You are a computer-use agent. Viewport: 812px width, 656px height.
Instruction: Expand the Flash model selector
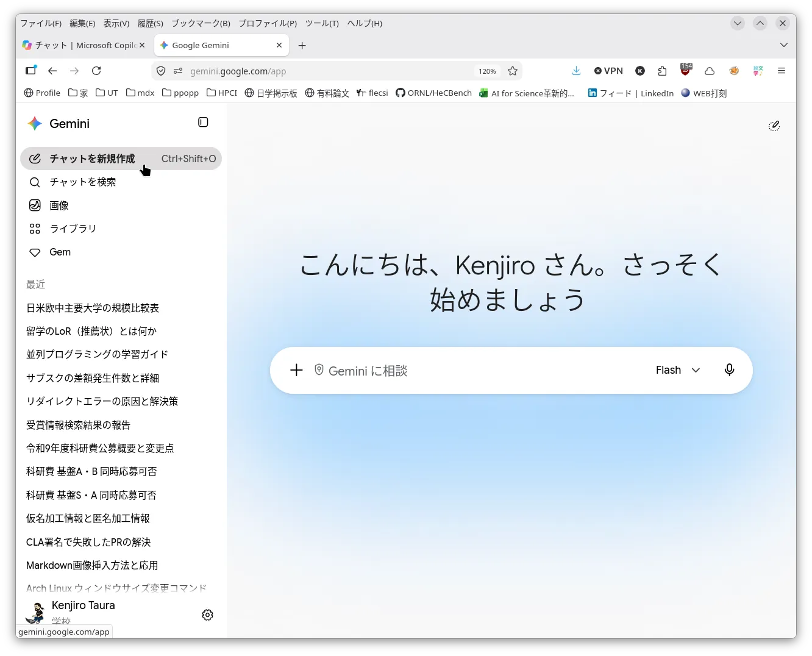point(678,370)
